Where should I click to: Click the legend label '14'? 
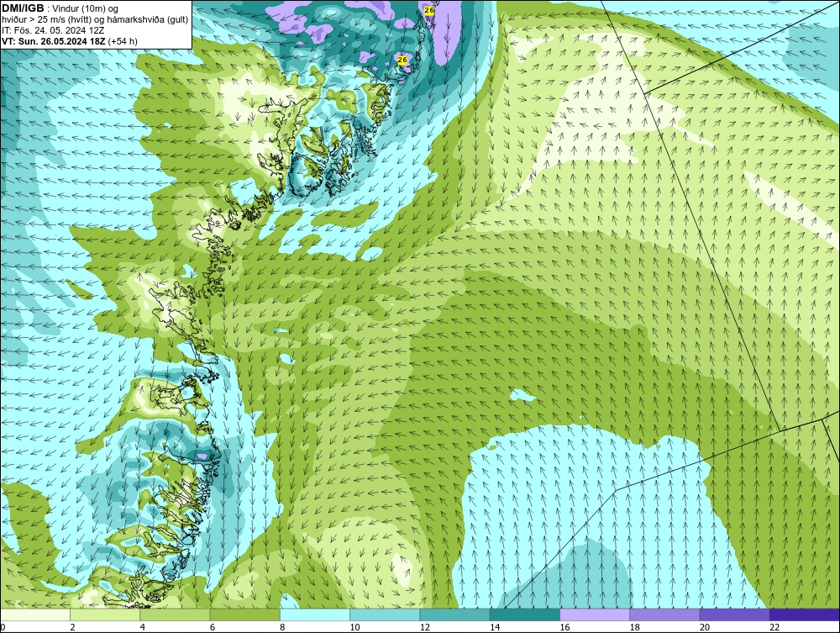tap(495, 628)
